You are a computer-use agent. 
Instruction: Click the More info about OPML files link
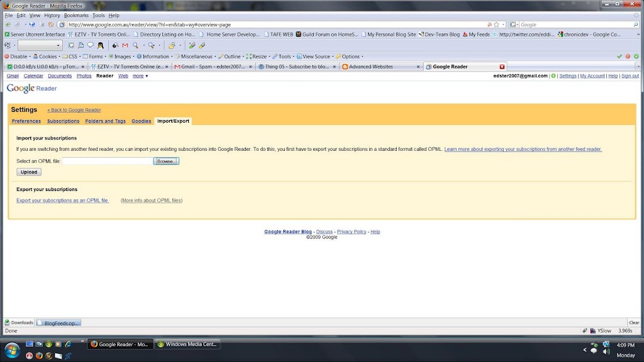click(152, 200)
